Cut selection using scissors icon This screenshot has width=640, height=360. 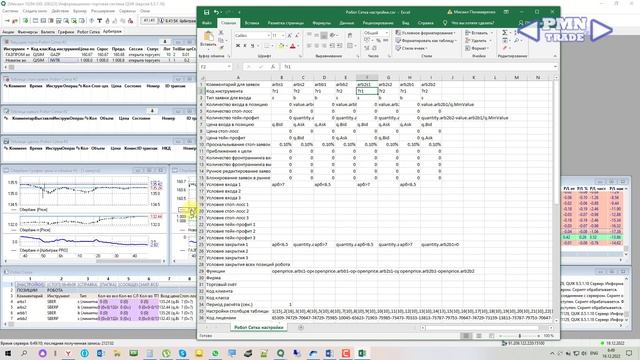pos(221,33)
